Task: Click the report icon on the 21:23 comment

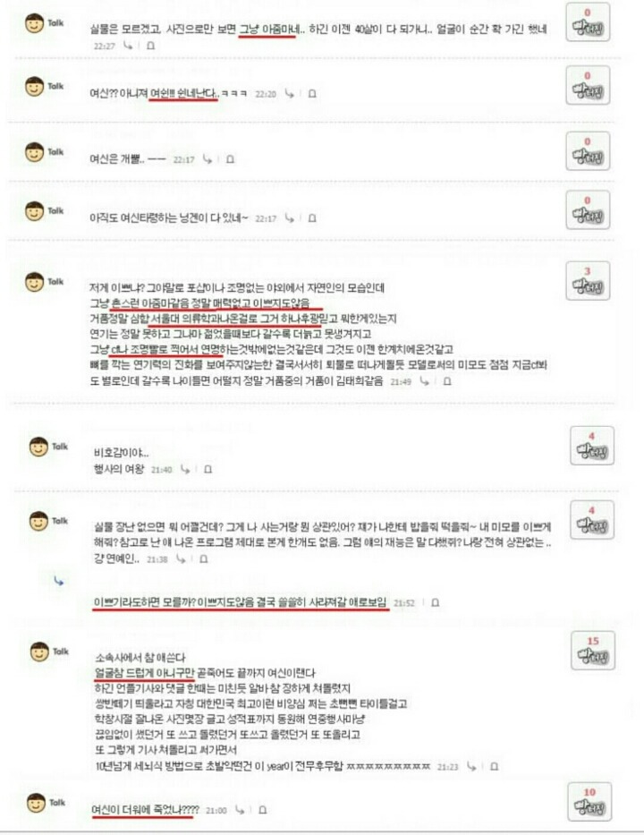Action: coord(494,766)
